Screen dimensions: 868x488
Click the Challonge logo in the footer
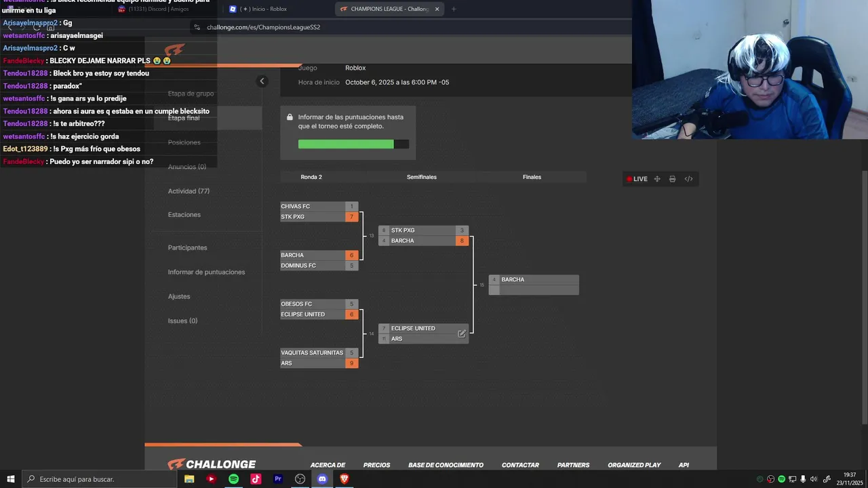212,464
